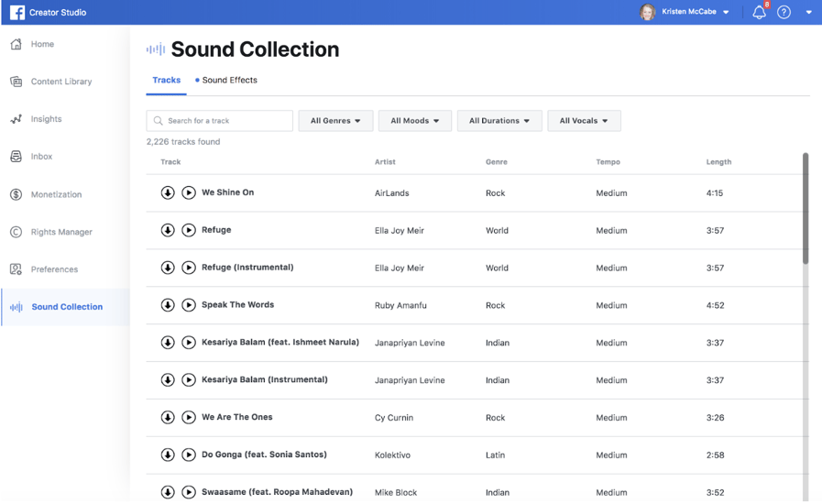The height and width of the screenshot is (504, 822).
Task: Click the Insights chart icon
Action: click(x=16, y=119)
